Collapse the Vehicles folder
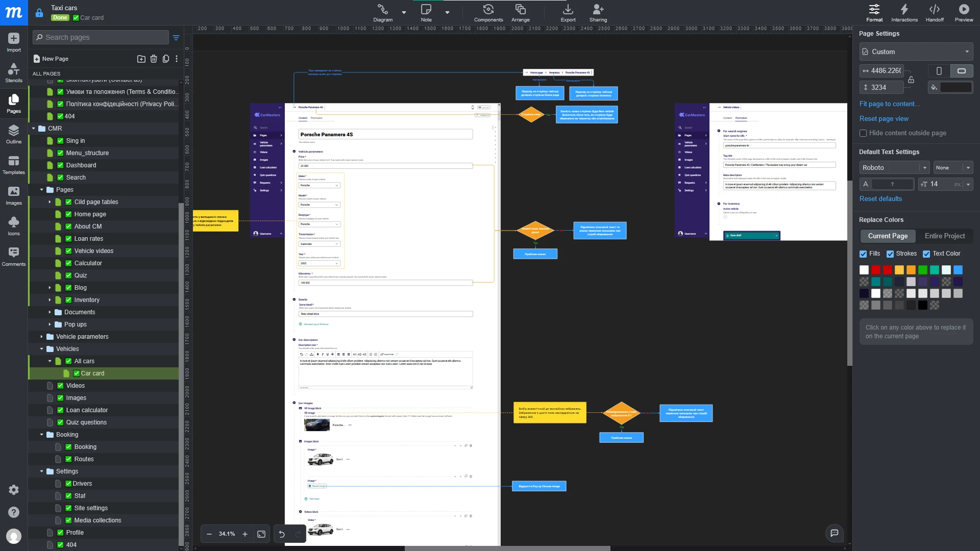The image size is (980, 551). 42,349
